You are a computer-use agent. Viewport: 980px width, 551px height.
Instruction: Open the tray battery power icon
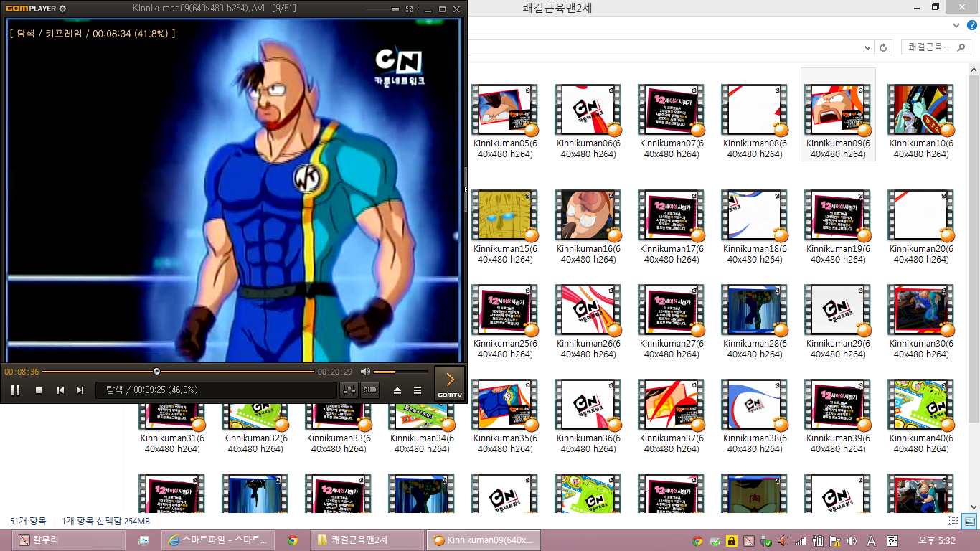coord(818,541)
